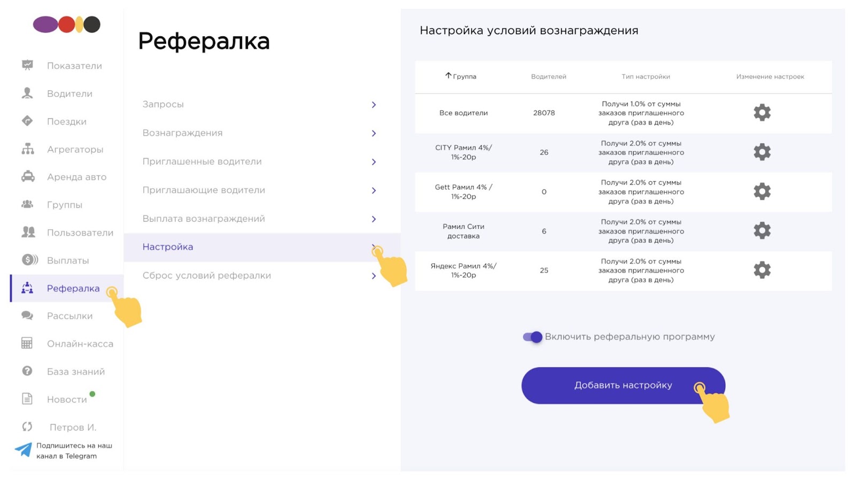Toggle Включить реферальную программу switch

coord(533,337)
